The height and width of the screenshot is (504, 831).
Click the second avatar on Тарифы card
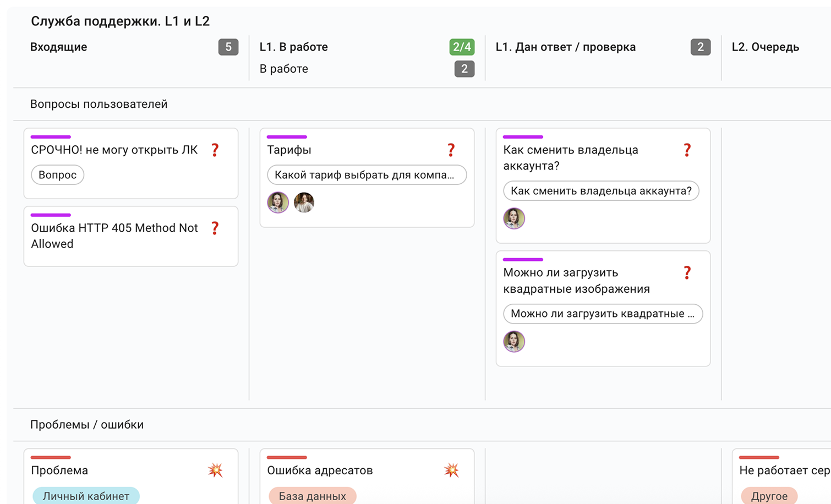[304, 202]
